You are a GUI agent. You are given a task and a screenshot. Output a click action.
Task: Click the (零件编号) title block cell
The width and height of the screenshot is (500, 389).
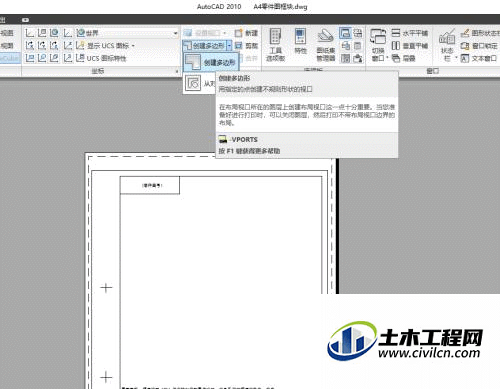coord(150,185)
